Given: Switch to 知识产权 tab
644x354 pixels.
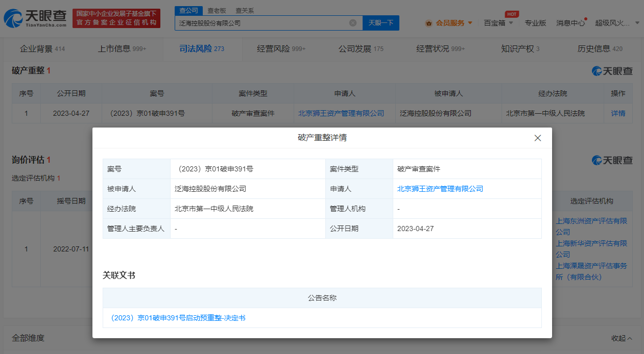Looking at the screenshot, I should tap(520, 49).
